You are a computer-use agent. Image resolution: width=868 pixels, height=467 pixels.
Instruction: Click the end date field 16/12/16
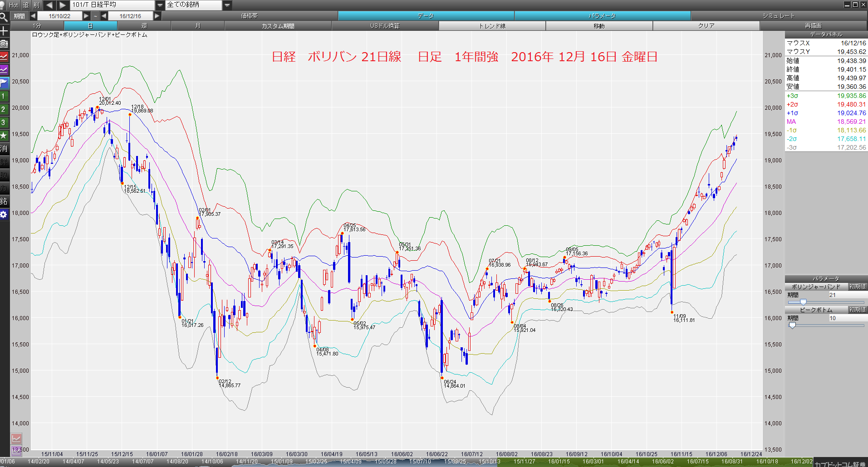[x=131, y=16]
